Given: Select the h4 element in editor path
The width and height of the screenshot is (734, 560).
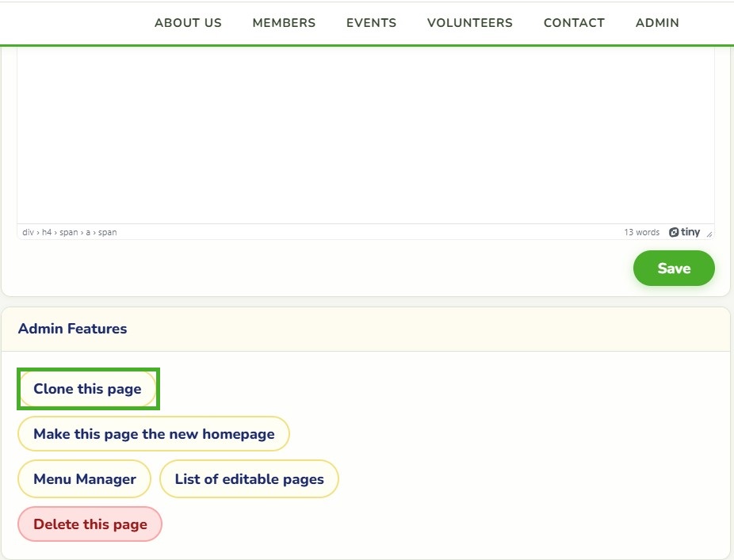Looking at the screenshot, I should click(x=47, y=232).
